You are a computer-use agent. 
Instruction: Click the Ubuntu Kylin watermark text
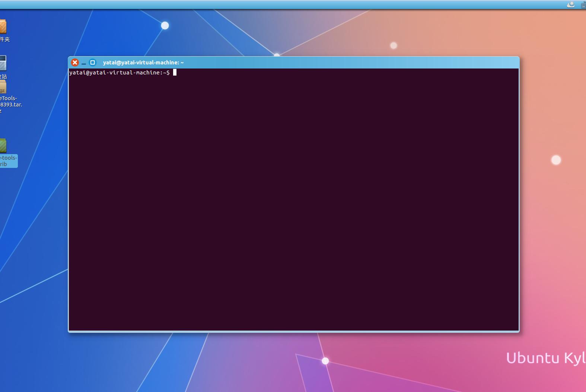[545, 358]
